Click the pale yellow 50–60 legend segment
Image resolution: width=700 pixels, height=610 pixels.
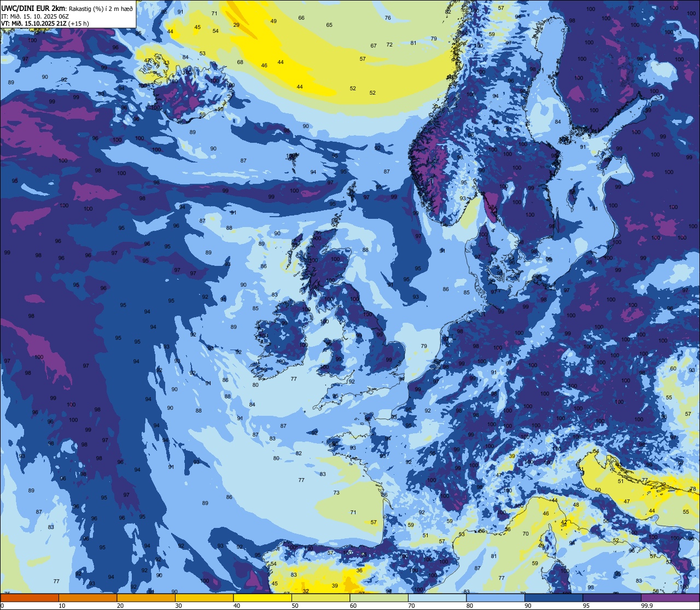321,597
